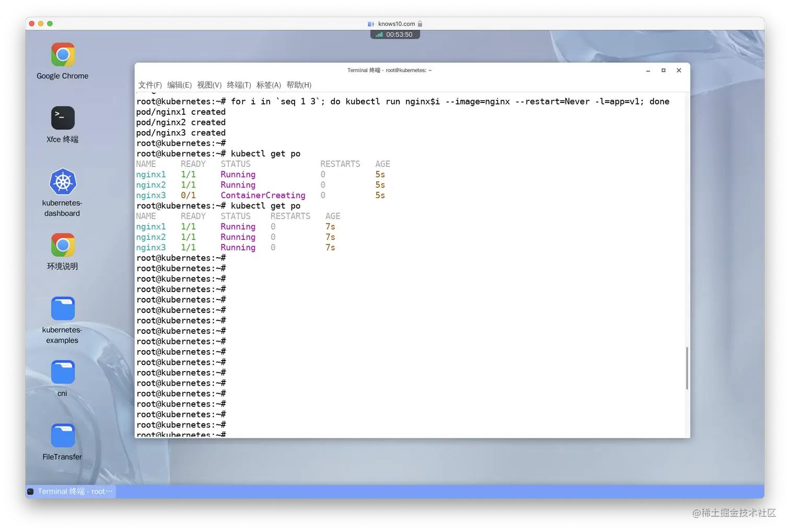Open the 编辑(E) menu

tap(179, 85)
